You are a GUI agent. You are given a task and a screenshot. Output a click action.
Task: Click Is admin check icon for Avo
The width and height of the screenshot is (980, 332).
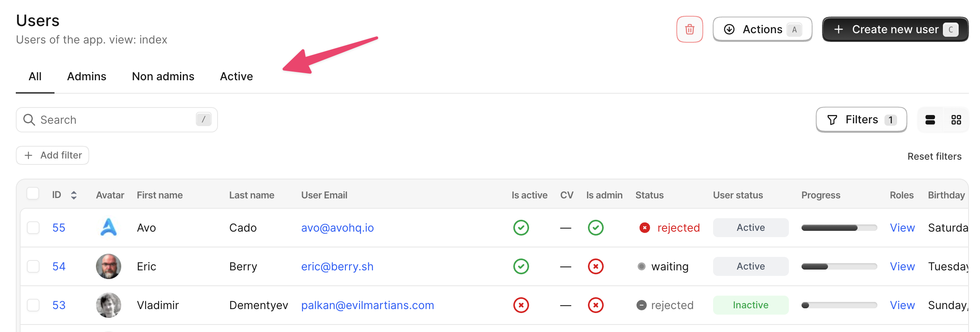[x=596, y=228]
